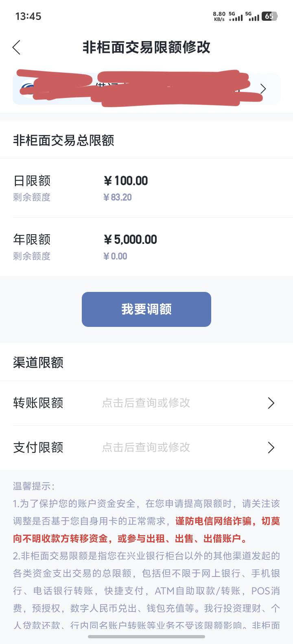Image resolution: width=293 pixels, height=644 pixels.
Task: Expand 支付限额 arrow
Action: 271,448
